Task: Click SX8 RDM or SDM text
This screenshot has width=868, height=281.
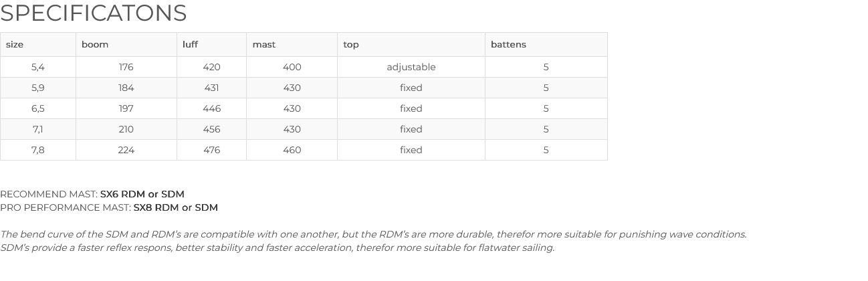Action: point(176,207)
